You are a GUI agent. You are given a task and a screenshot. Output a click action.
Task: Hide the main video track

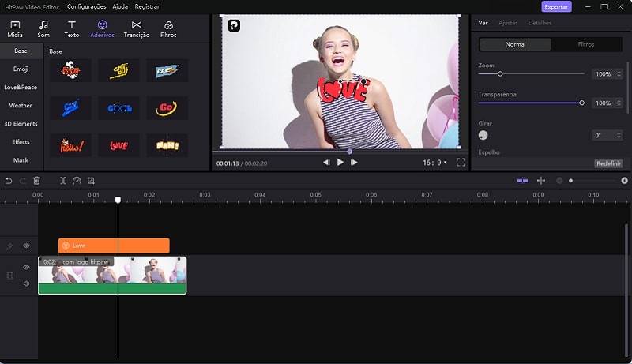click(26, 268)
